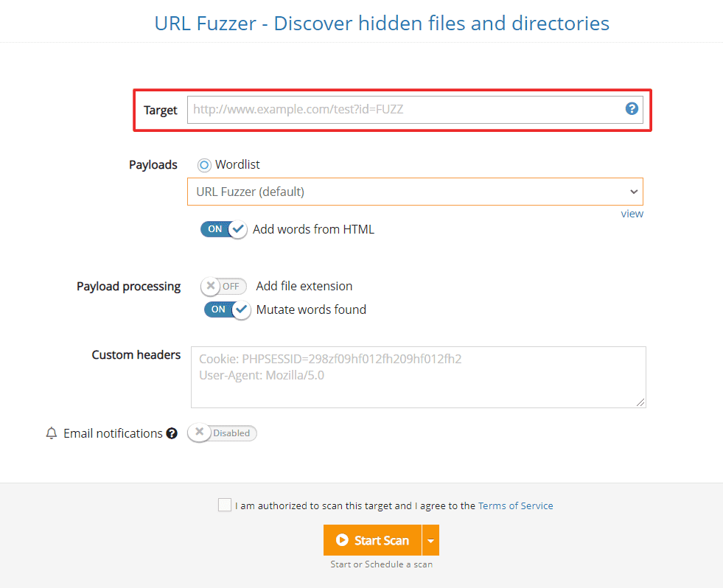Click the X icon on Add file extension switch
Viewport: 723px width, 588px height.
[x=210, y=287]
